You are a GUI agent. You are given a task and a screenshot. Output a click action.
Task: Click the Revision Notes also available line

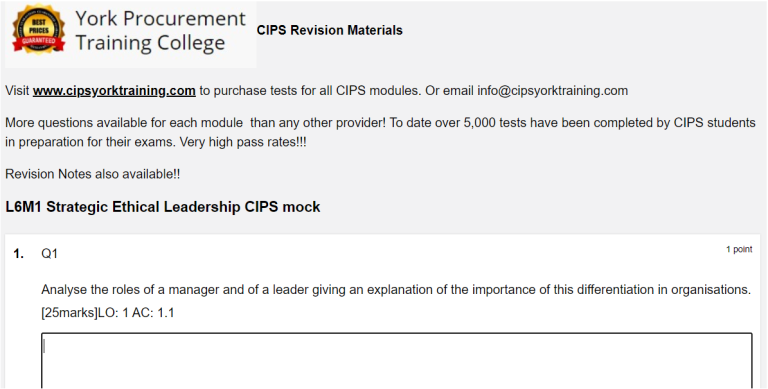tap(93, 174)
